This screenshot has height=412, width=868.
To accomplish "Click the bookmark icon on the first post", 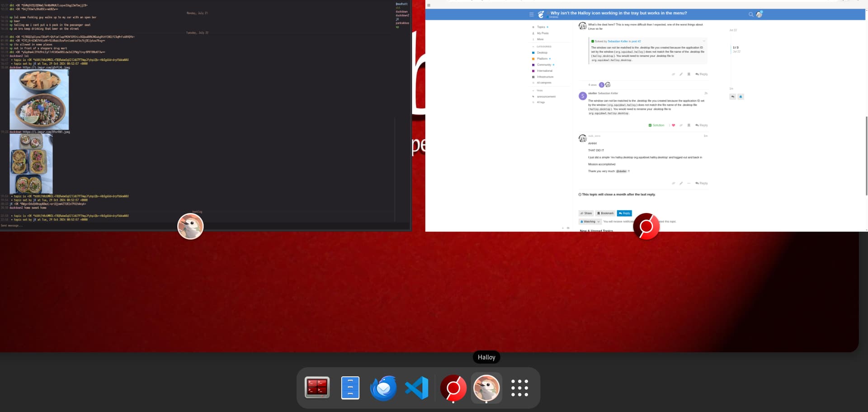I will 689,74.
